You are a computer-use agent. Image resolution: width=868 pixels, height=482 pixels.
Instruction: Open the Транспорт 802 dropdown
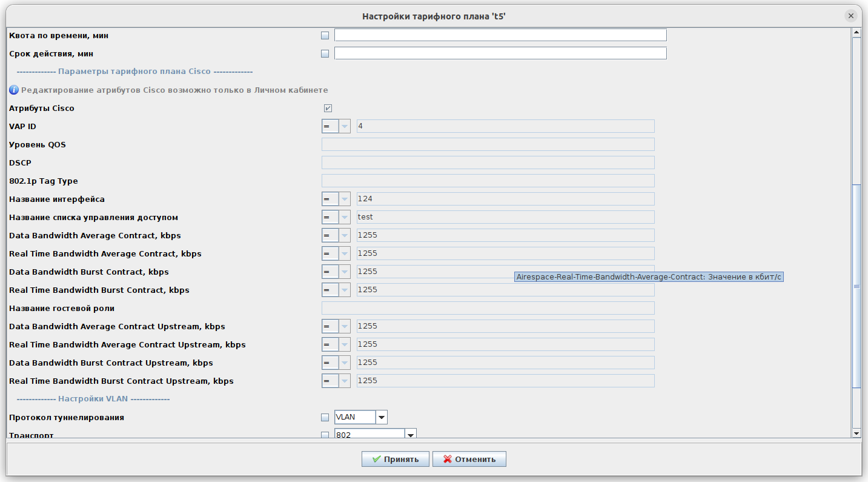click(410, 435)
